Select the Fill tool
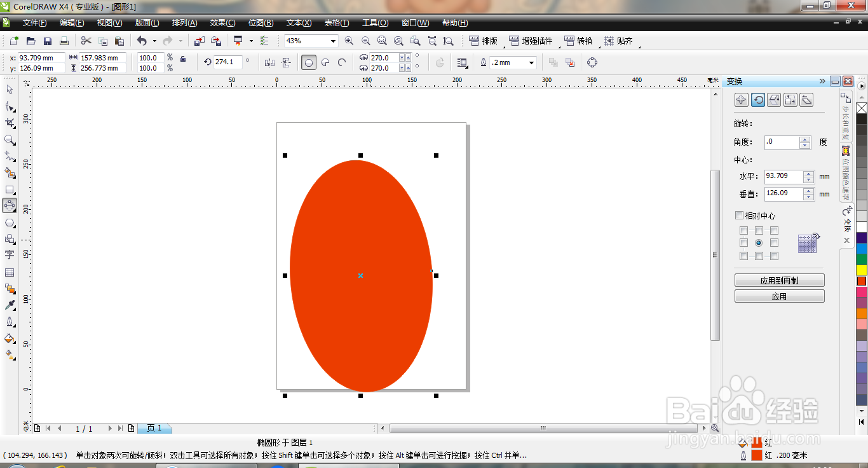 pos(10,338)
